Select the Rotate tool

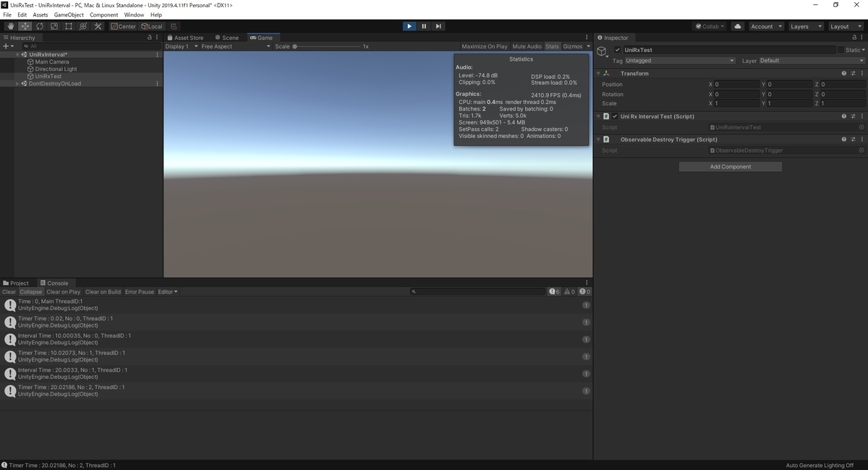[x=40, y=26]
